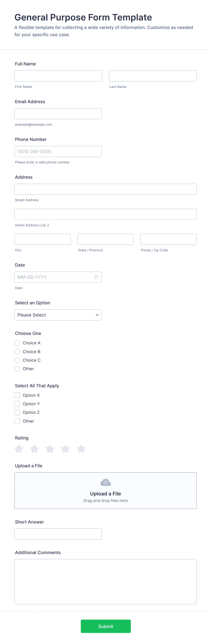Click the Phone Number field

tap(58, 152)
